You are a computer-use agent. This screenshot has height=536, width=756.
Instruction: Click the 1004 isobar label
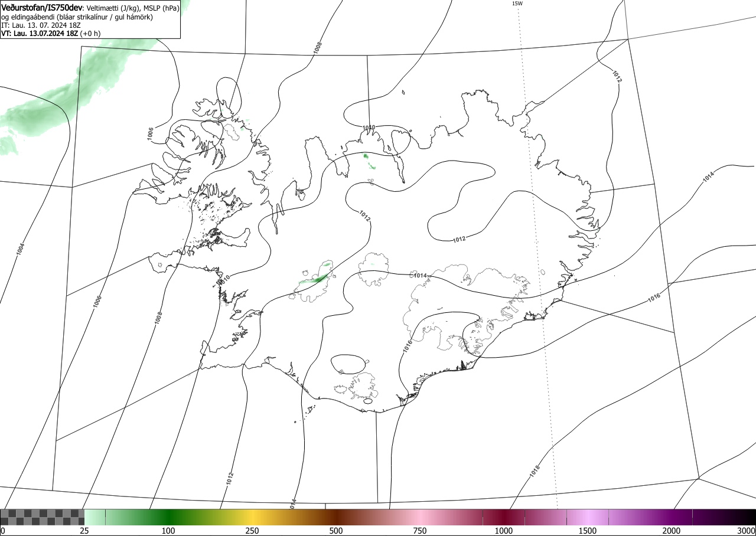point(21,250)
